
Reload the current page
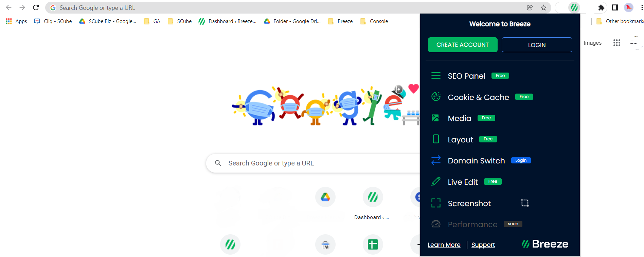click(36, 7)
